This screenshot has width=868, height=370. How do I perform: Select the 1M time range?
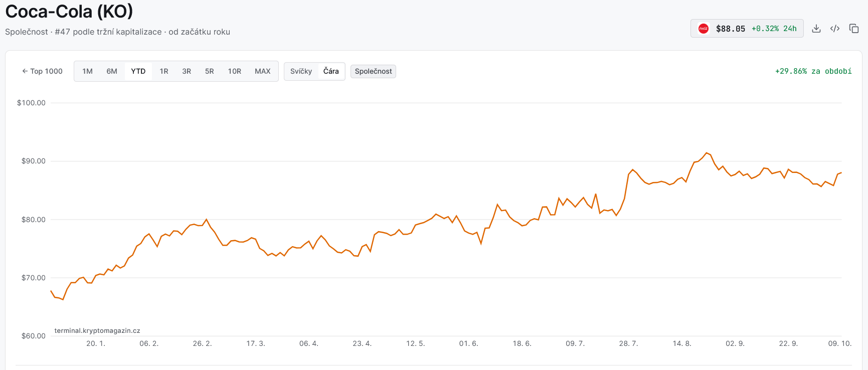[88, 71]
